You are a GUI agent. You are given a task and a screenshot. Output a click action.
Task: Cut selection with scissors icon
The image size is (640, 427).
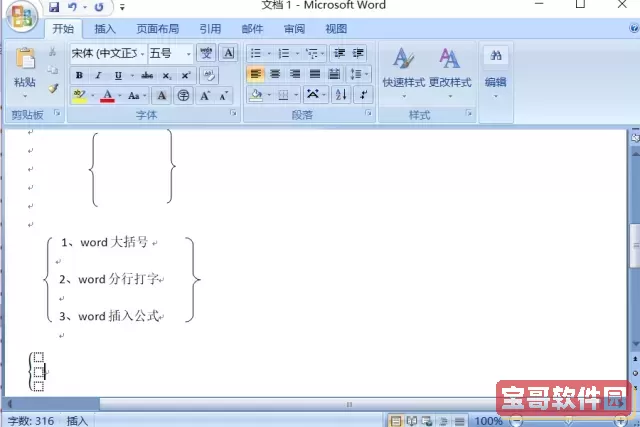(x=53, y=52)
